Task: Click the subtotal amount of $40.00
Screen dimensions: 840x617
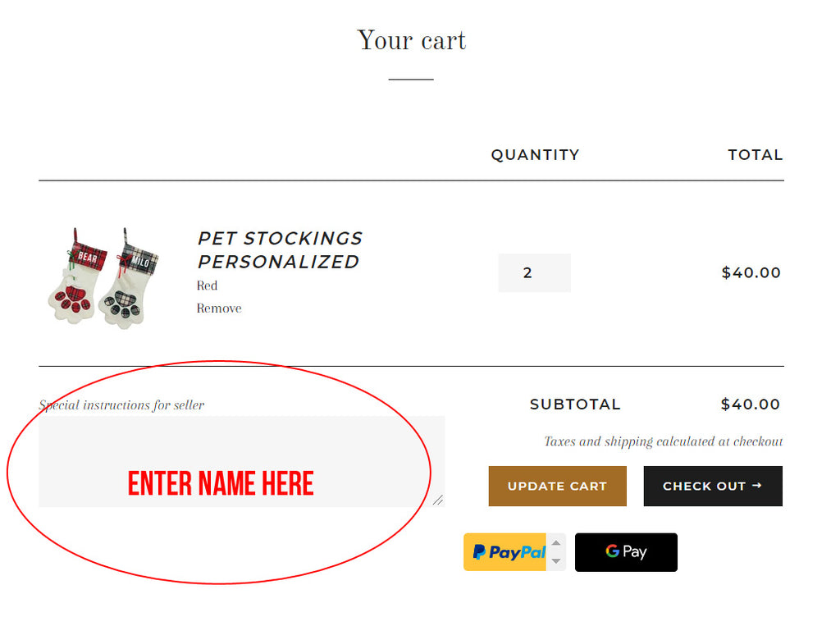Action: 750,404
